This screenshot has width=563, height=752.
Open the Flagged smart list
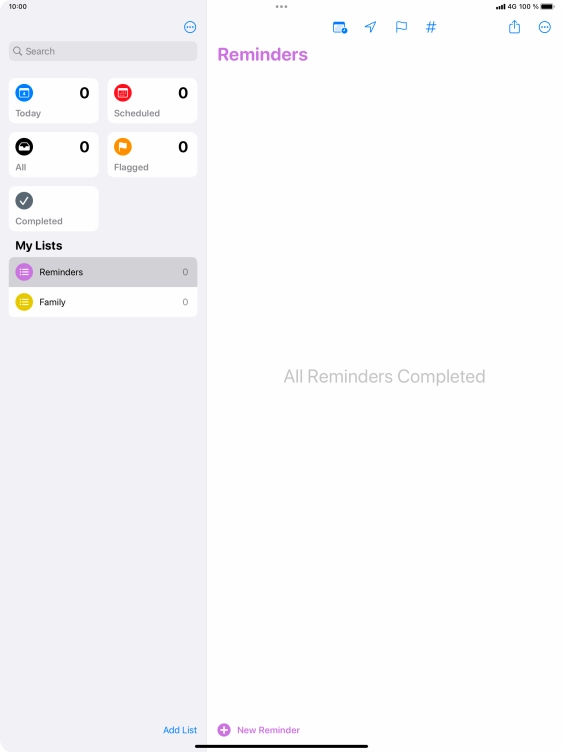tap(152, 155)
